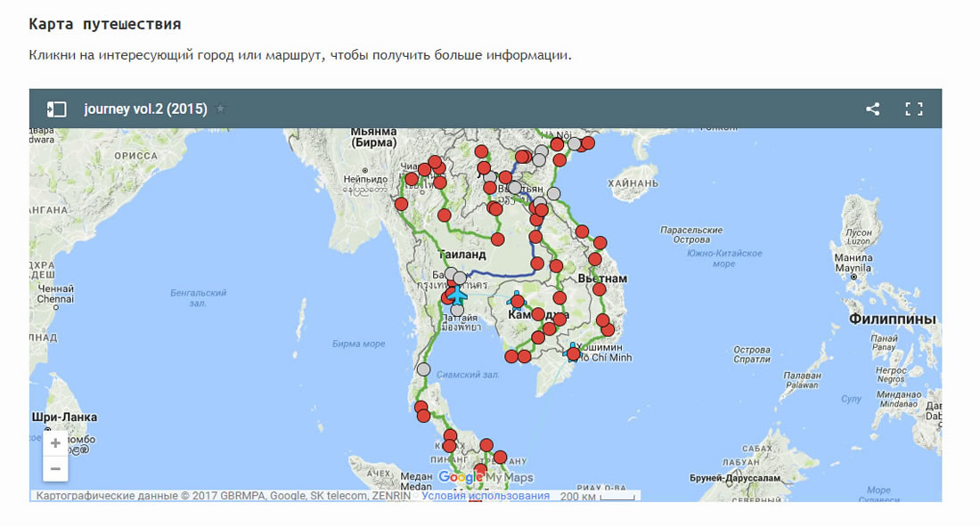Click the share map icon
The image size is (980, 527).
pos(872,109)
